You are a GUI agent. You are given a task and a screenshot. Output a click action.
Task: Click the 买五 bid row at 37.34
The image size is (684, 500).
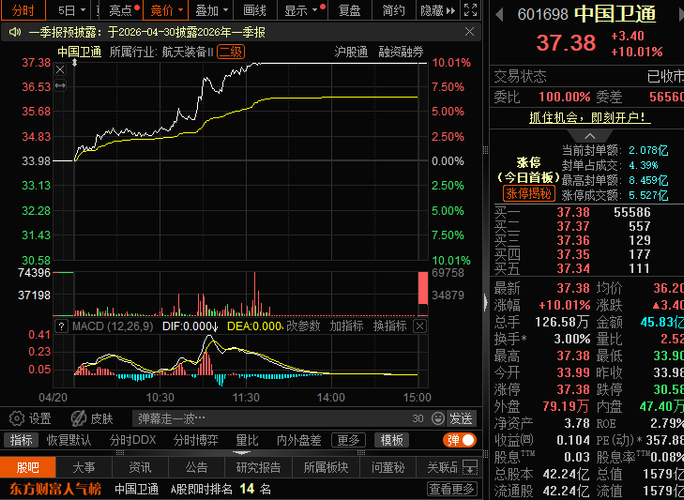[x=587, y=268]
